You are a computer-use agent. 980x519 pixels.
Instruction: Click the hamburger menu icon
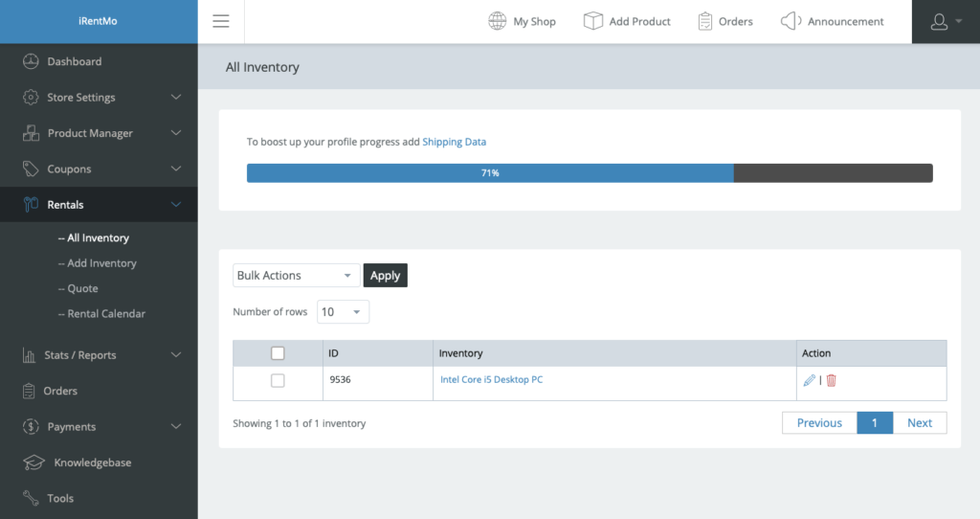pyautogui.click(x=221, y=21)
